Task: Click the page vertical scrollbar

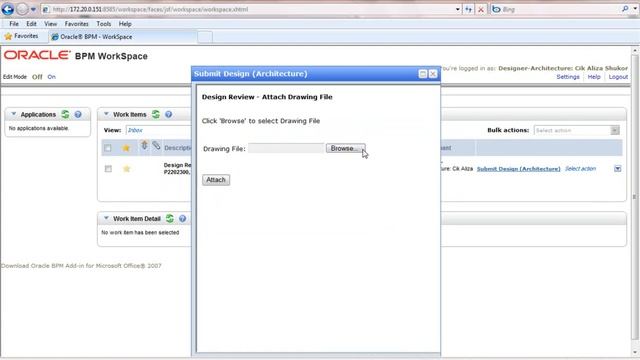Action: (x=635, y=196)
